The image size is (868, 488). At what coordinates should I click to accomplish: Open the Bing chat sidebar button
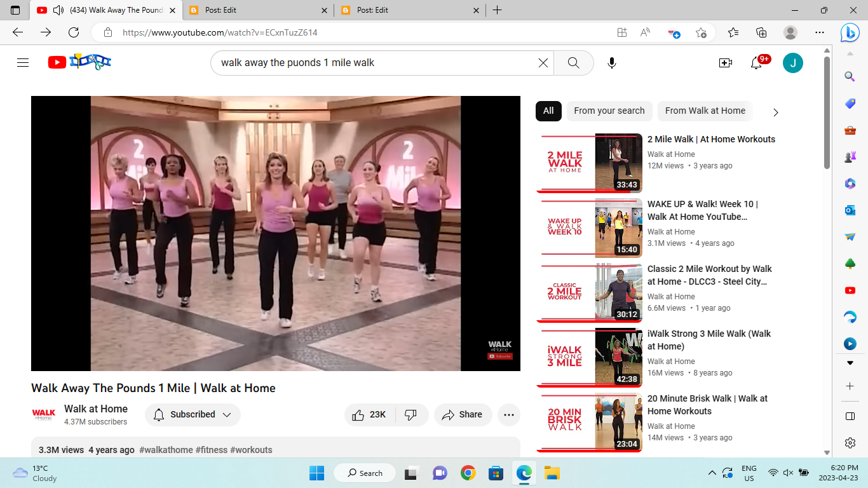coord(850,33)
